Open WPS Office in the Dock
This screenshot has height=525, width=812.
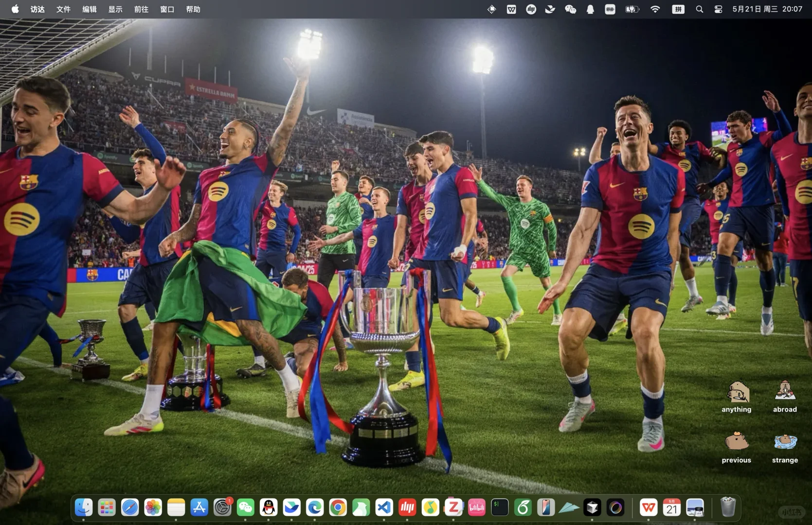[649, 507]
